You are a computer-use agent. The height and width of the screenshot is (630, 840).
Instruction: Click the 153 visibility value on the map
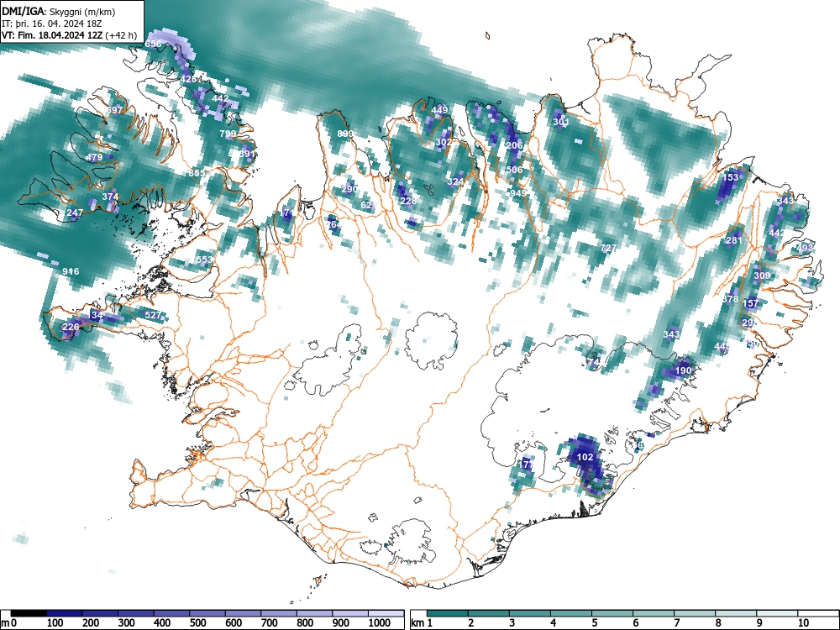click(x=731, y=176)
